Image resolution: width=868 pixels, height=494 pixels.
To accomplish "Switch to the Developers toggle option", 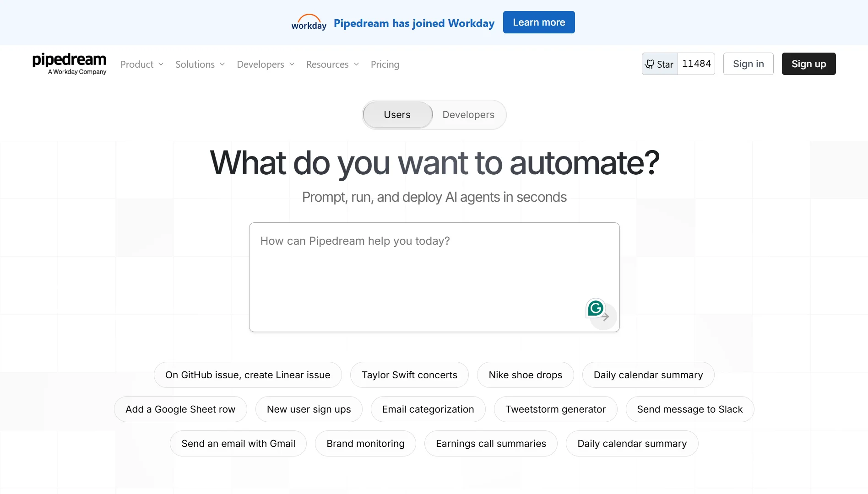I will point(468,115).
